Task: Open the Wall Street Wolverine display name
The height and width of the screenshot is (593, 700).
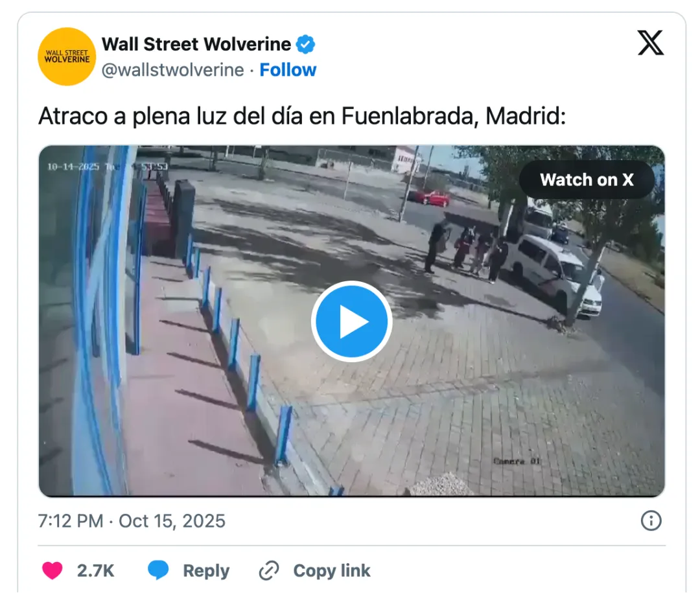Action: pyautogui.click(x=196, y=44)
